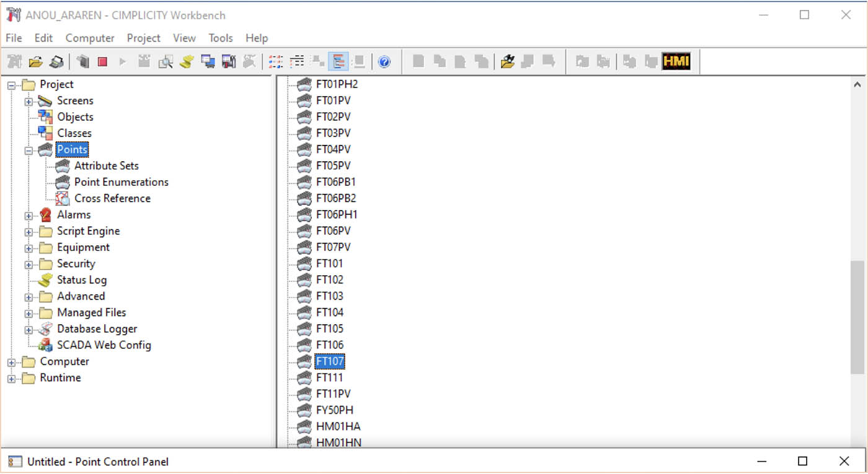Click the Open Project folder icon
The width and height of the screenshot is (868, 474).
(35, 61)
